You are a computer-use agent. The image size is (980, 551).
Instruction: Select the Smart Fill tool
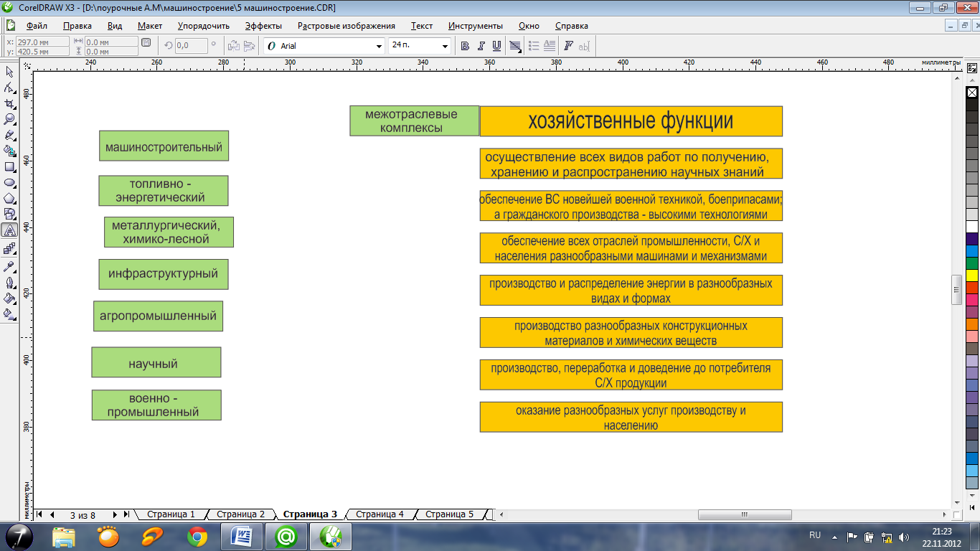coord(10,151)
